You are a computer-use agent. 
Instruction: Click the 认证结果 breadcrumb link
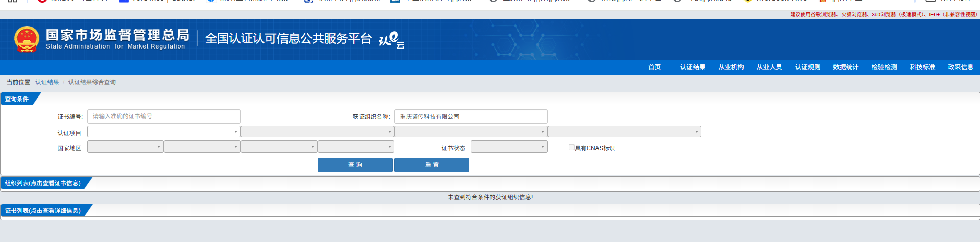tap(47, 82)
